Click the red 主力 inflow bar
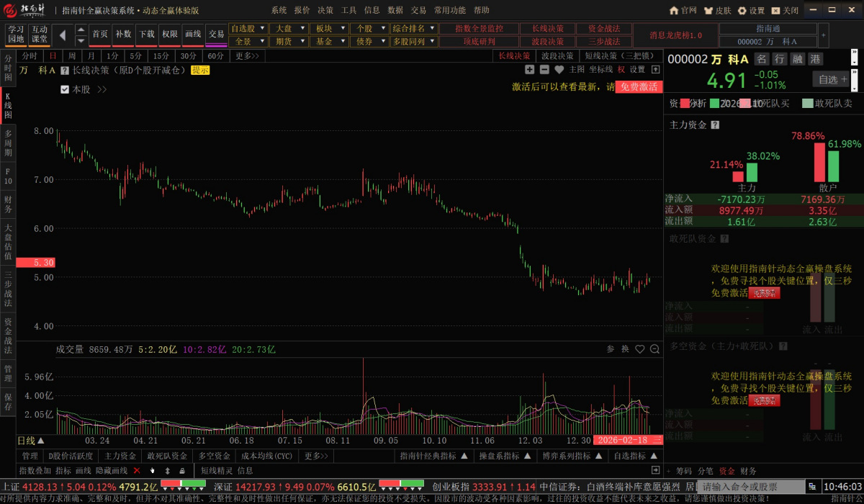The width and height of the screenshot is (864, 504). click(738, 176)
